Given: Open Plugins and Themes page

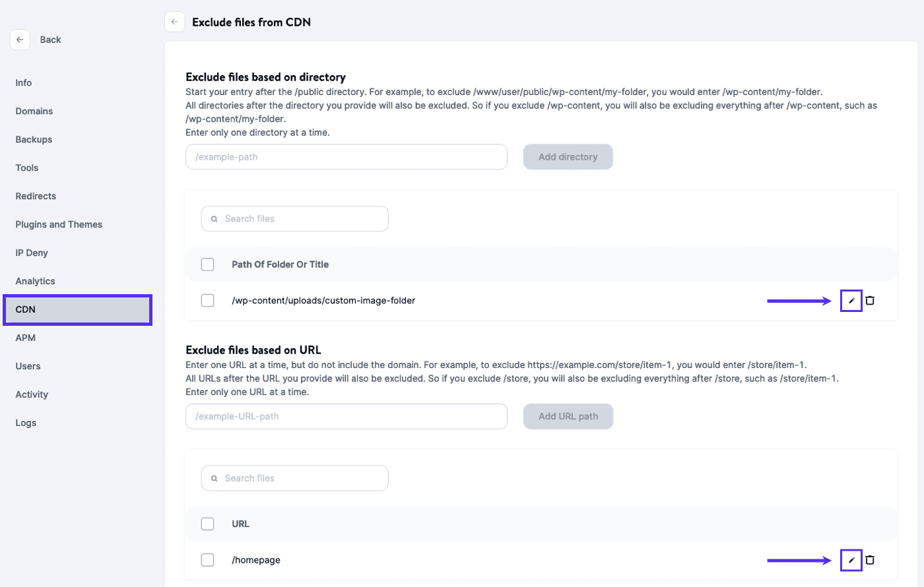Looking at the screenshot, I should (x=59, y=224).
